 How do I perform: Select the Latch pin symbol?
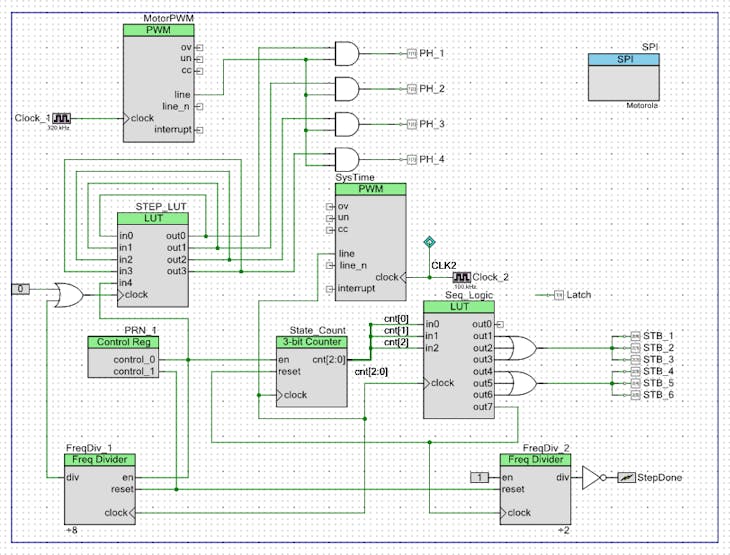tap(559, 295)
